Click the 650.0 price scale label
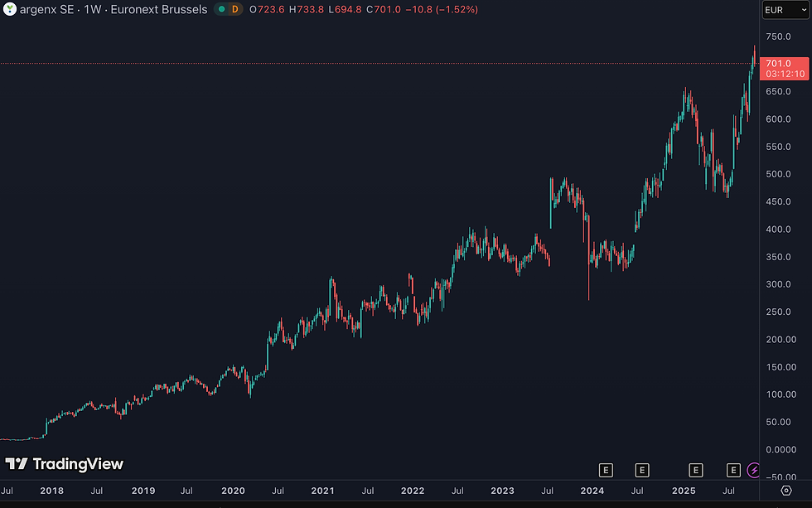812x508 pixels. [778, 92]
